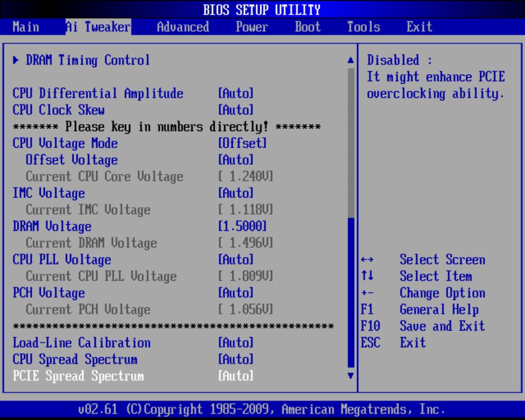The image size is (525, 420).
Task: Open IMC Voltage [Auto] value
Action: [236, 193]
